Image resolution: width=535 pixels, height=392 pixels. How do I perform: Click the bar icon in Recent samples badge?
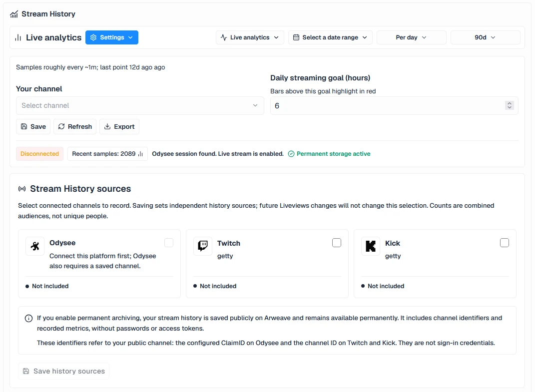pos(140,154)
